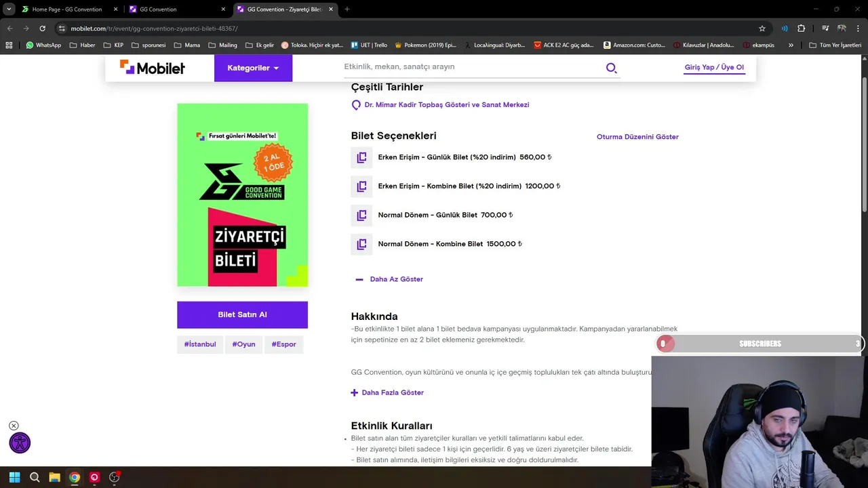This screenshot has height=488, width=868.
Task: Open File Explorer from the taskbar
Action: point(54,477)
